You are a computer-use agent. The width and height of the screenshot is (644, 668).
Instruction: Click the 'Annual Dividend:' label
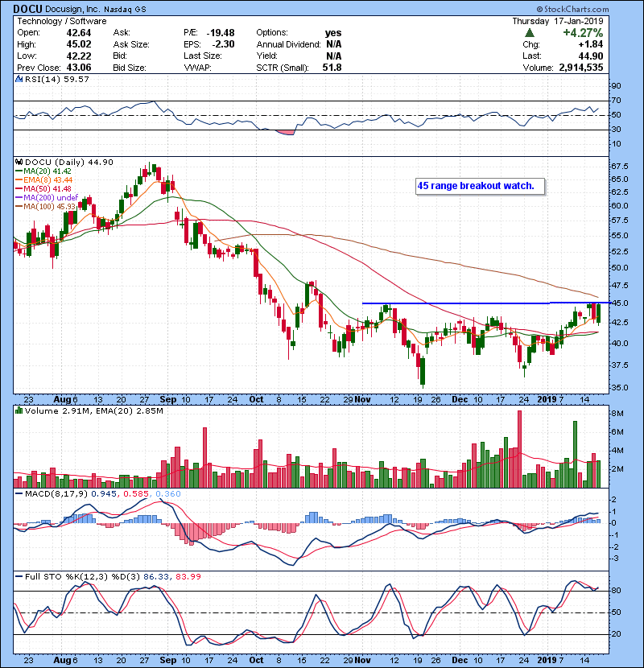click(x=288, y=44)
